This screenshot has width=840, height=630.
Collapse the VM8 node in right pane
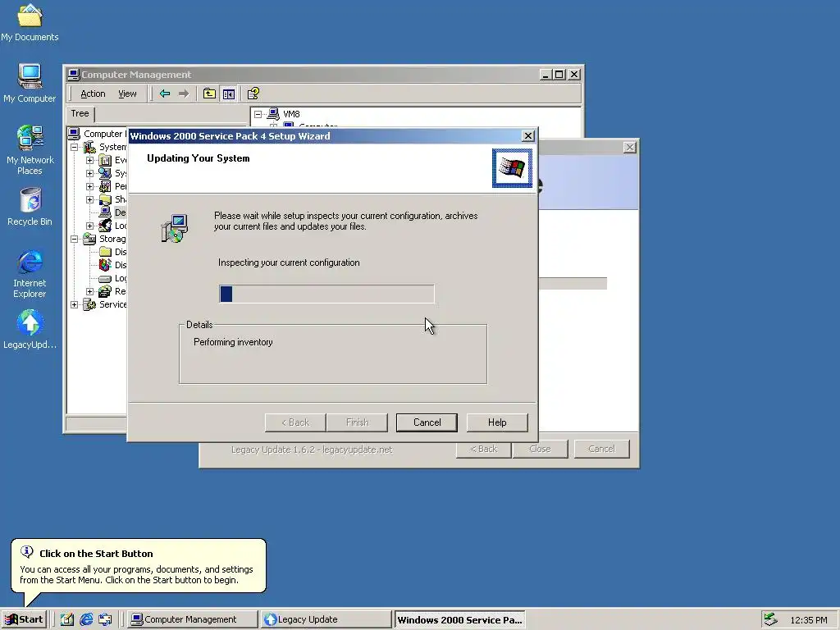coord(258,114)
